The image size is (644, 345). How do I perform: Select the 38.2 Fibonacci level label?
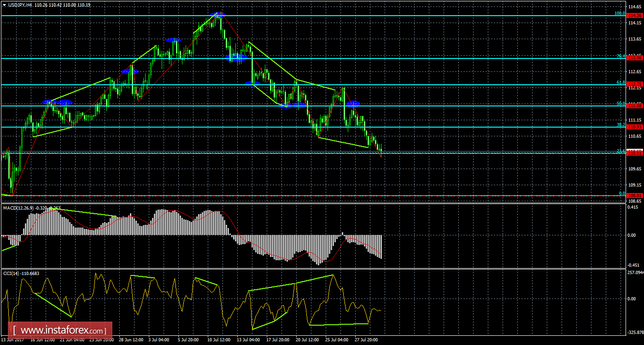(621, 125)
